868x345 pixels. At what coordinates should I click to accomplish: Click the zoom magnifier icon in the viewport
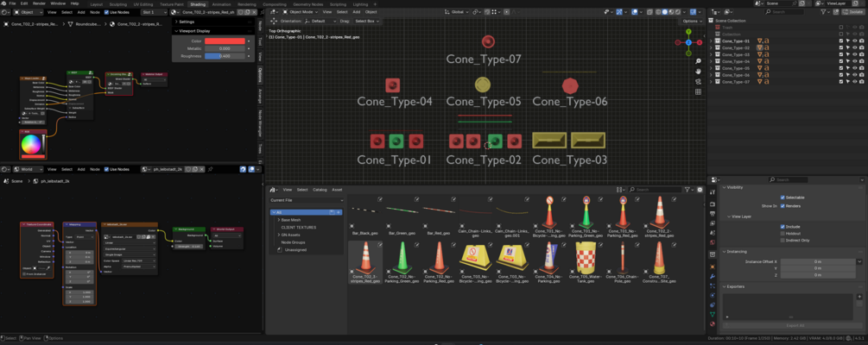point(698,61)
